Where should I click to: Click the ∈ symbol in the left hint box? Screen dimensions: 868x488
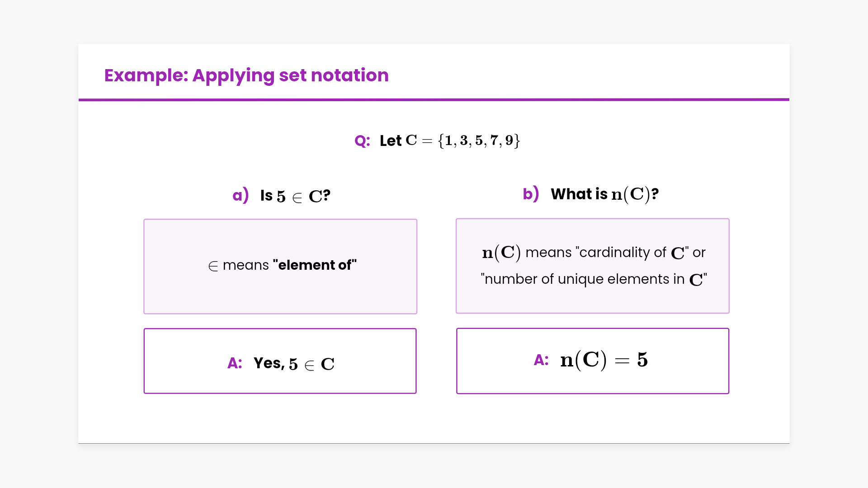click(213, 266)
